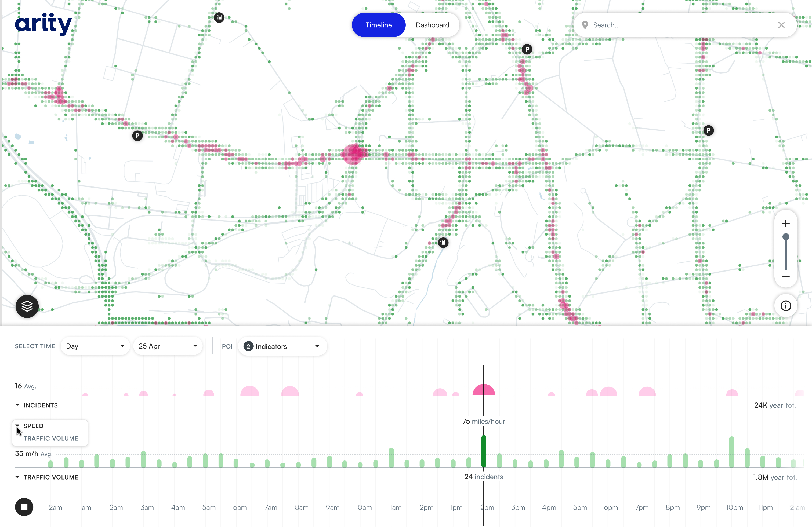Image resolution: width=812 pixels, height=527 pixels.
Task: Switch to Timeline view
Action: (x=378, y=24)
